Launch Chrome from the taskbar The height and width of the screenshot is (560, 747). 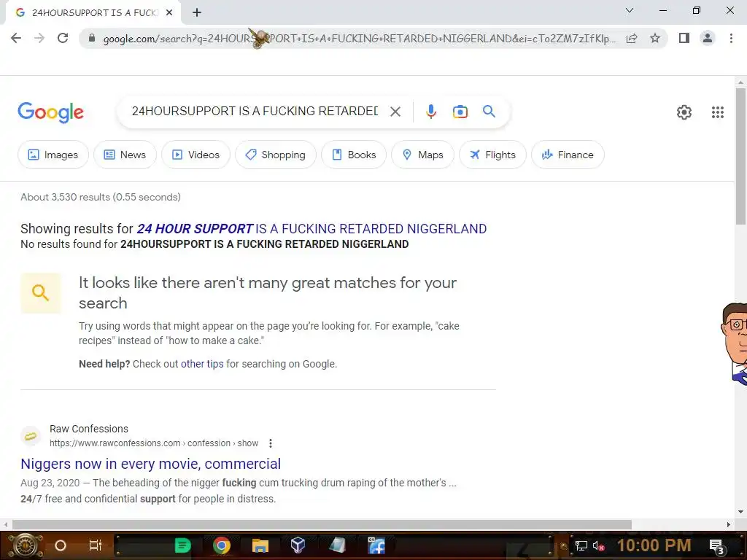pyautogui.click(x=222, y=545)
